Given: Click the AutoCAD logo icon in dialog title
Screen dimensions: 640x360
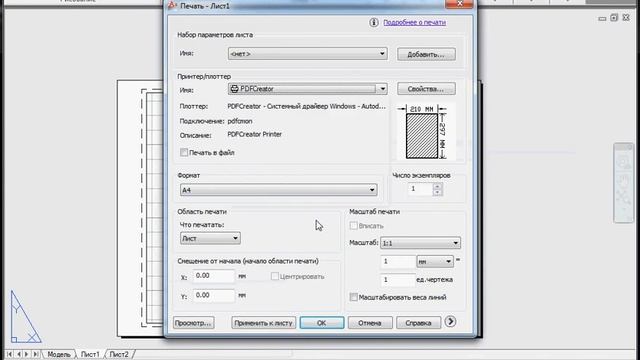Looking at the screenshot, I should click(172, 5).
